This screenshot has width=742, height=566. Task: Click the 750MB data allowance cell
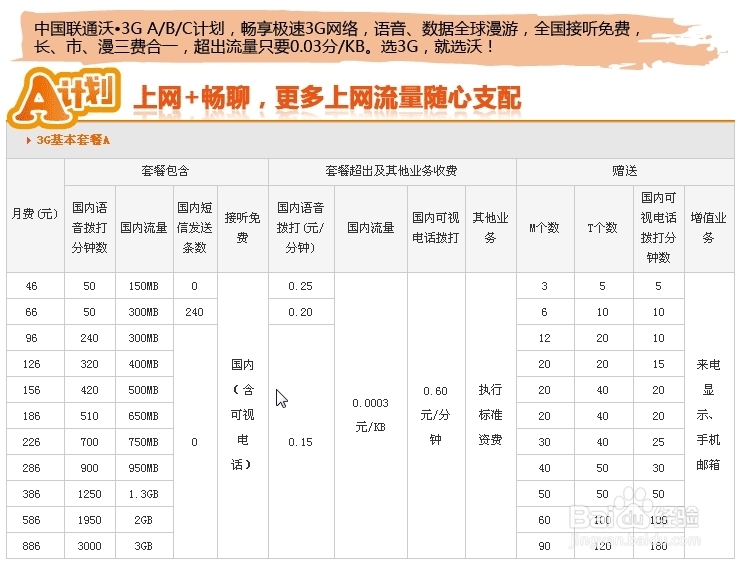(144, 442)
